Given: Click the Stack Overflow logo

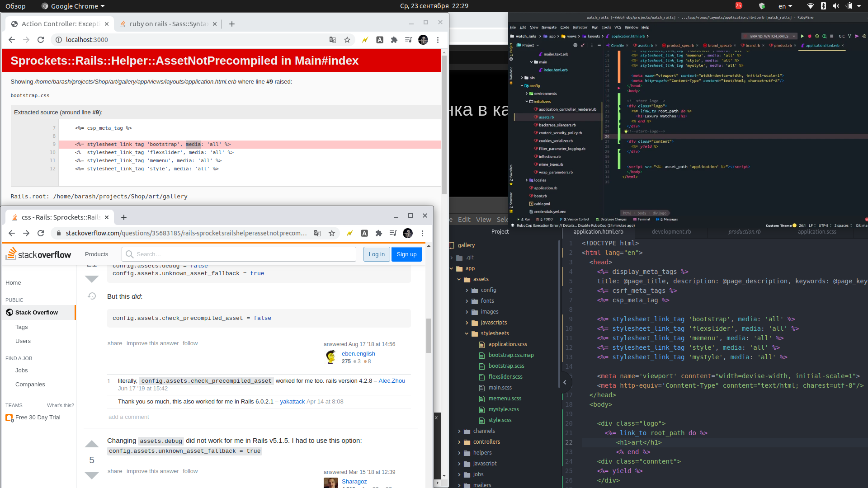Looking at the screenshot, I should (x=38, y=254).
